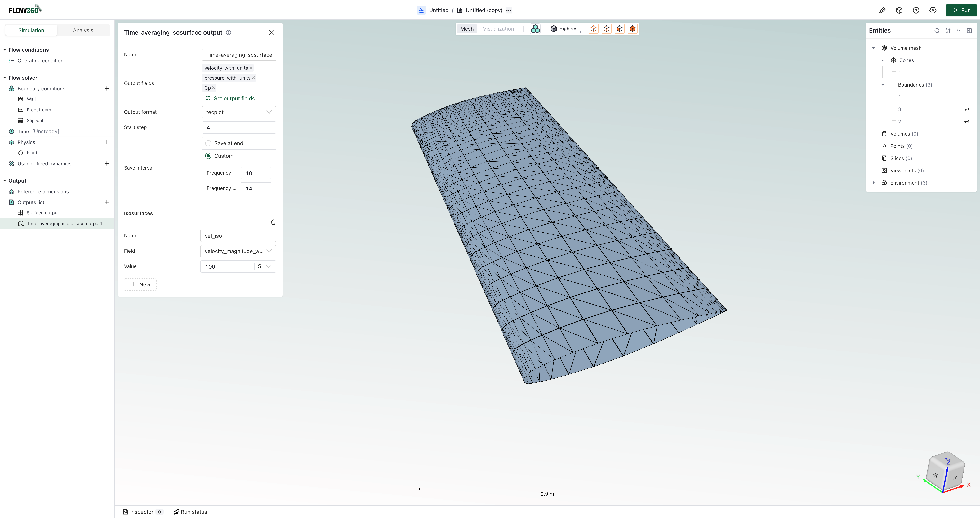Open the Output format tecplot dropdown
980x518 pixels.
tap(238, 112)
